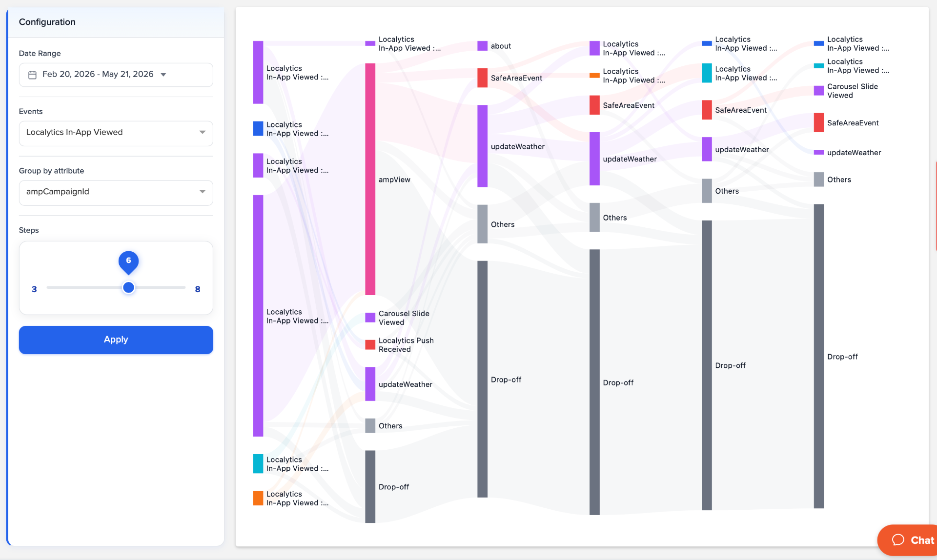The height and width of the screenshot is (560, 937).
Task: Select the tall purple Localytics In-App Viewed node in first column
Action: (x=258, y=316)
